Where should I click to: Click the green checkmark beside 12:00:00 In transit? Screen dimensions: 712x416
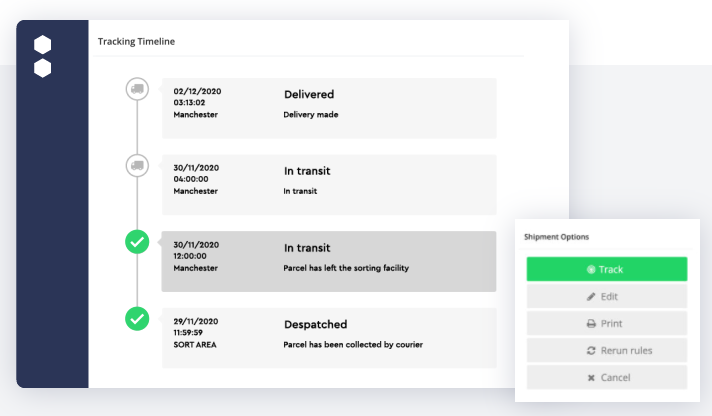[137, 242]
